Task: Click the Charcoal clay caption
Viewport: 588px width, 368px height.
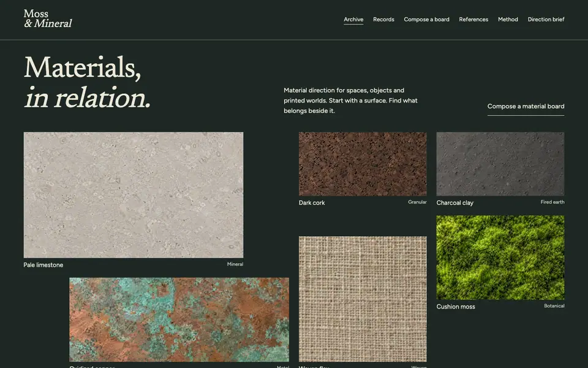Action: click(455, 203)
